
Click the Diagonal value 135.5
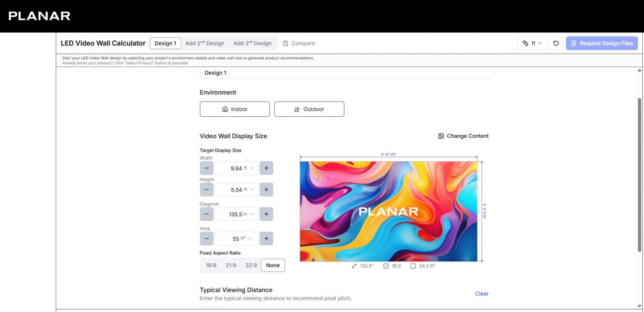(235, 214)
